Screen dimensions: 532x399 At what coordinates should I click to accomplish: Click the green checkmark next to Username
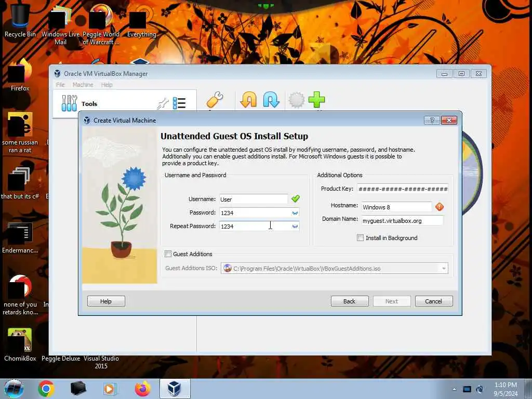296,199
